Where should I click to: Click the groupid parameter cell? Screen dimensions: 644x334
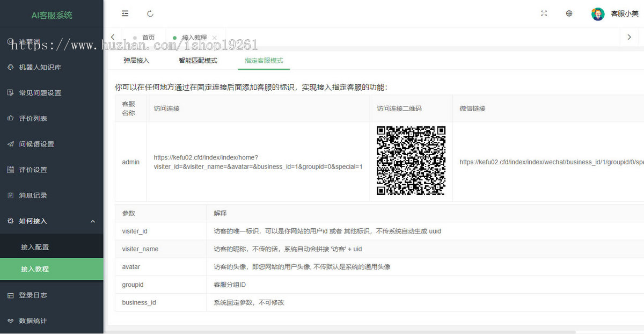pyautogui.click(x=161, y=285)
